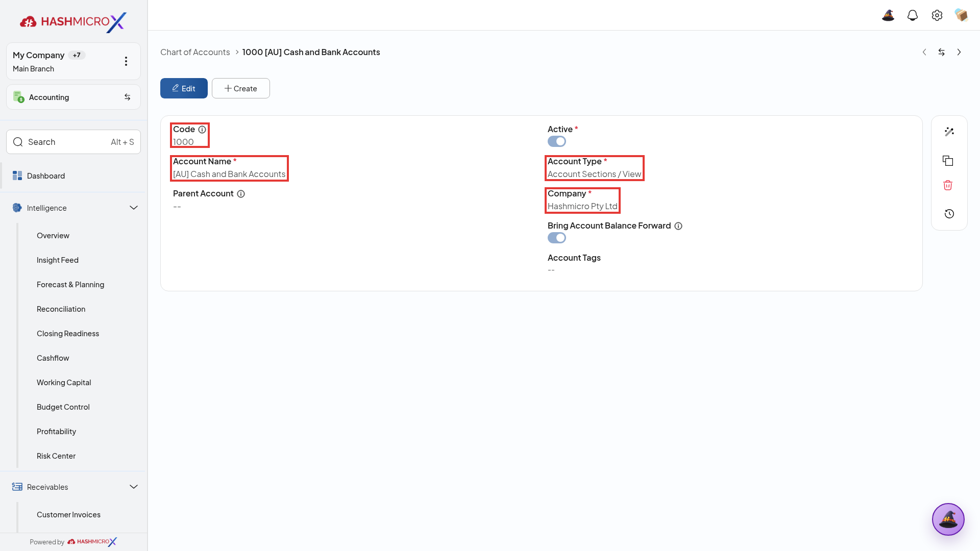980x551 pixels.
Task: Open record history clock icon
Action: 949,214
